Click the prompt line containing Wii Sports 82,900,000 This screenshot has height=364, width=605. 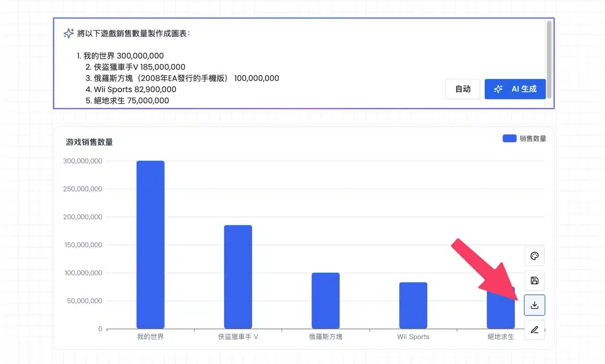pos(135,89)
